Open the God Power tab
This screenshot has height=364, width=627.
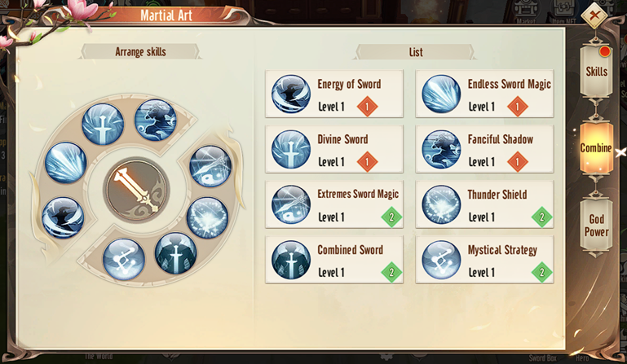(x=596, y=225)
